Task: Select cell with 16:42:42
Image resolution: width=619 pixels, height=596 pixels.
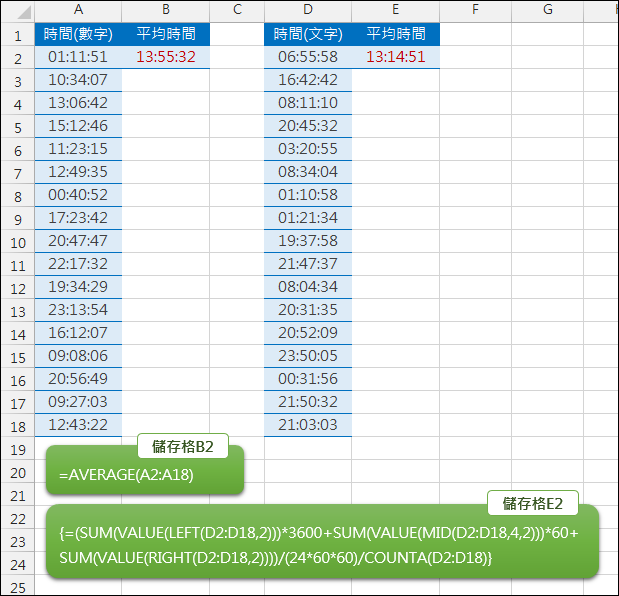Action: pyautogui.click(x=308, y=80)
